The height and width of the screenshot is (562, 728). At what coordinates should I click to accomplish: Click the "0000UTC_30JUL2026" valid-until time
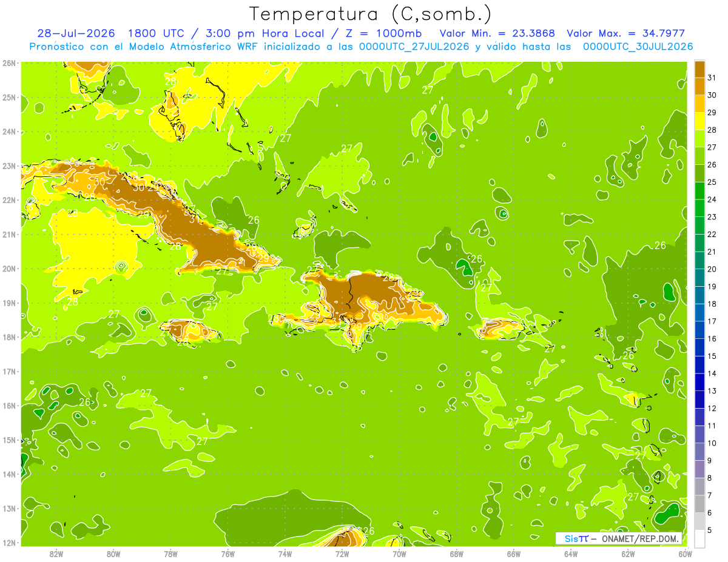(638, 47)
